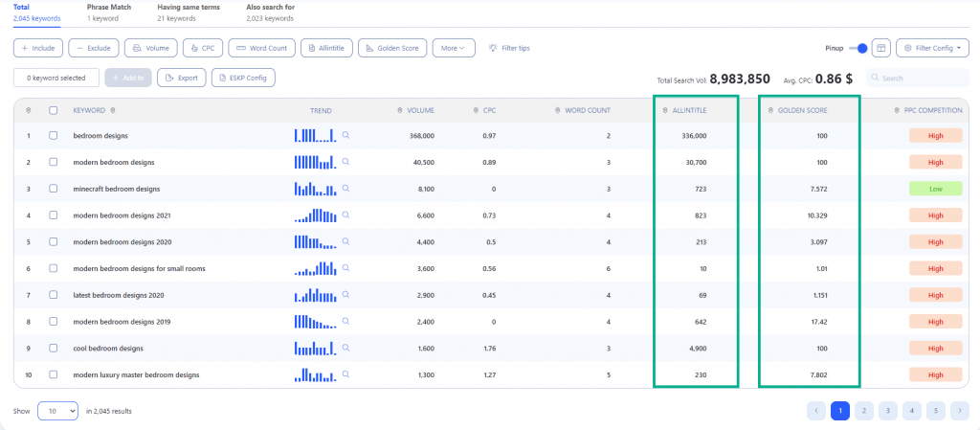This screenshot has width=980, height=430.
Task: Check modern bedroom designs for small rooms
Action: [54, 268]
